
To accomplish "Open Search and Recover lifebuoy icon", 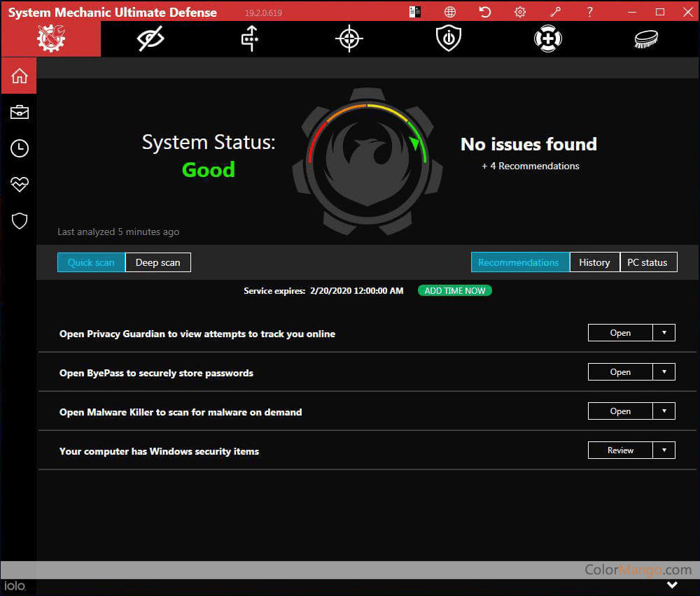I will pos(548,38).
